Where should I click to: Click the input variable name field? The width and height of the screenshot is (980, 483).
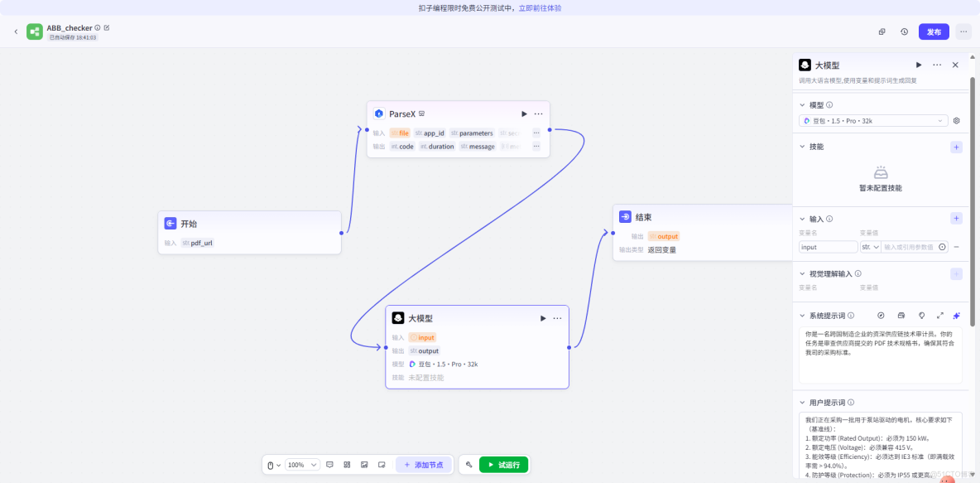(x=828, y=246)
